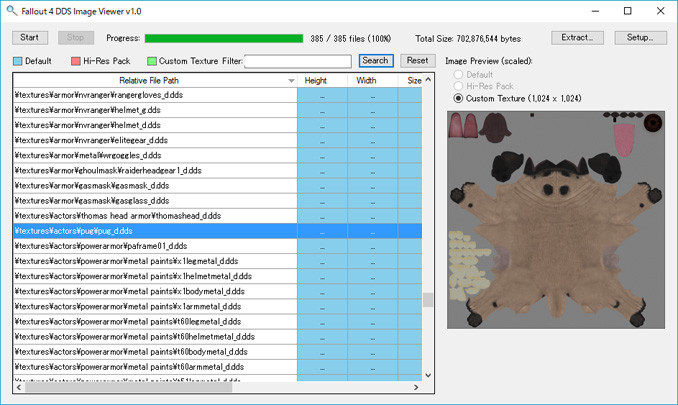Minimize the DDS Image Viewer window

click(595, 11)
